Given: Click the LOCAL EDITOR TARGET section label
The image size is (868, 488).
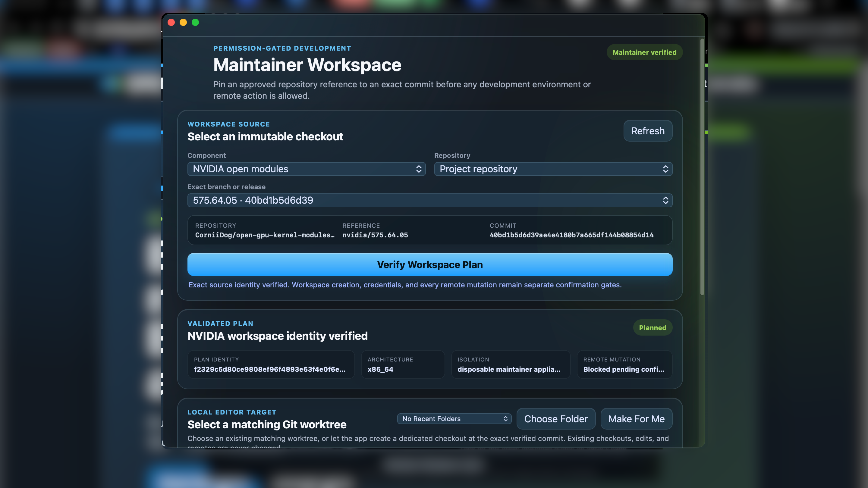Looking at the screenshot, I should coord(232,412).
